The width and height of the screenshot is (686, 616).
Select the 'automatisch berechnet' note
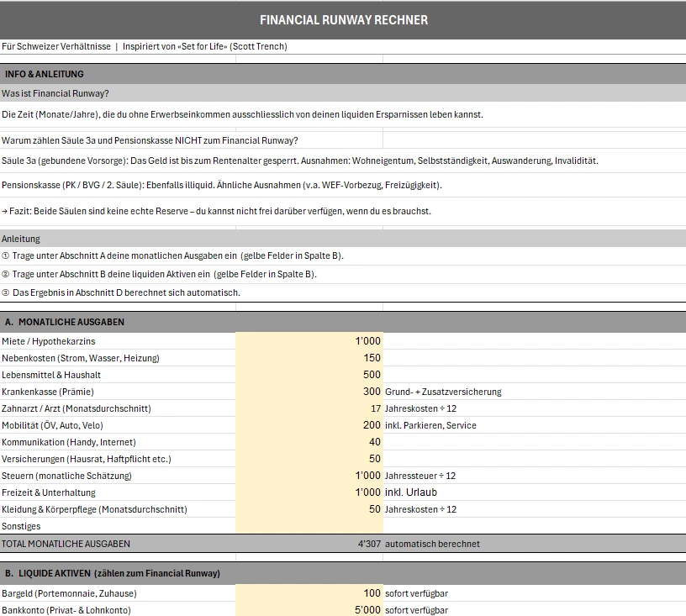click(x=432, y=544)
